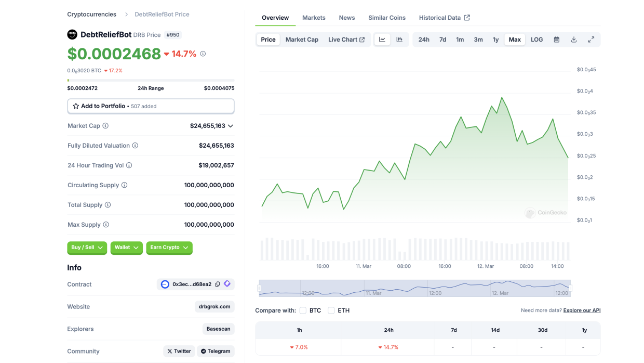Open the drbgrok.com website link

tap(214, 307)
